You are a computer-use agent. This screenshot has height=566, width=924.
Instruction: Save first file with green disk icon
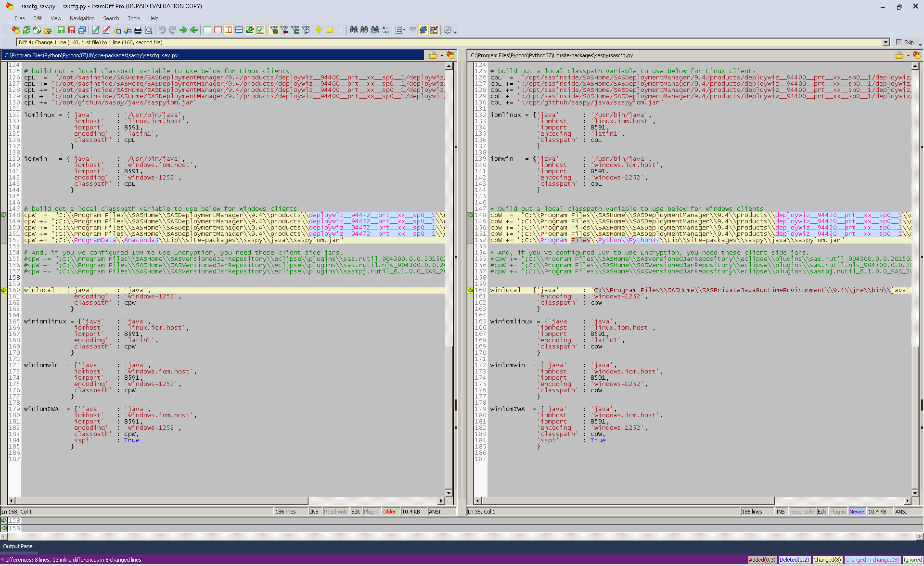[x=61, y=30]
